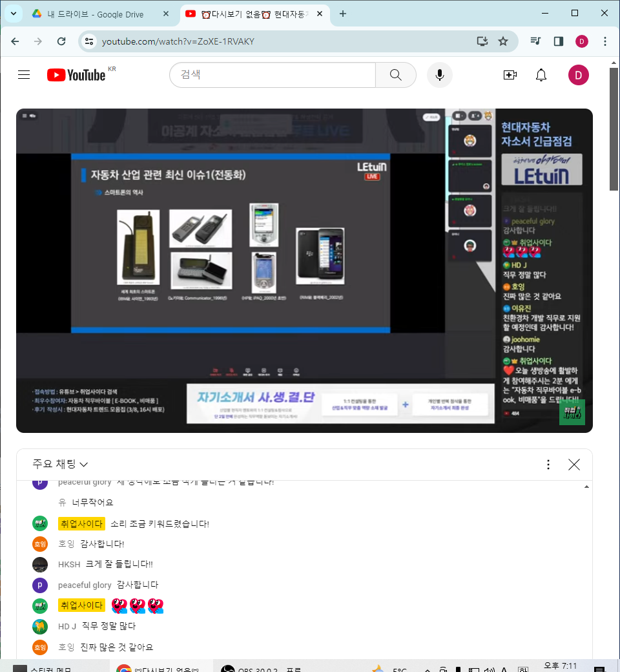This screenshot has height=672, width=620.
Task: Open the live chat three-dot options
Action: [x=548, y=464]
